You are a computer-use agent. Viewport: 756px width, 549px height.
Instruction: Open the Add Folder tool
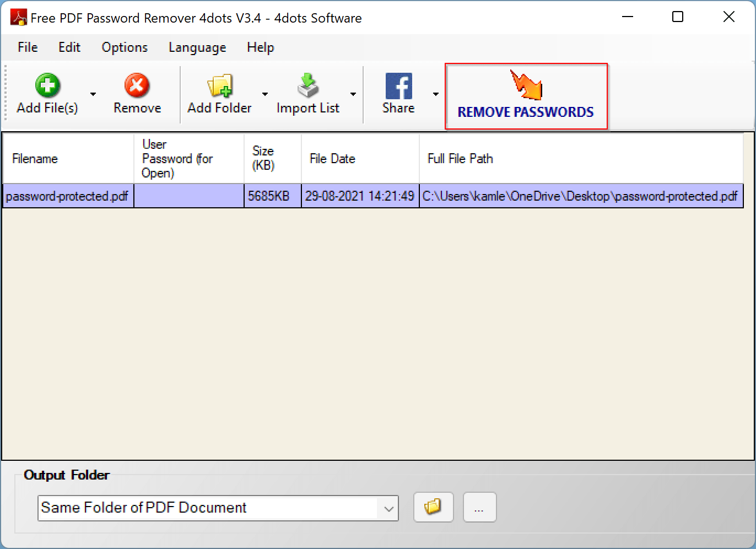(219, 85)
